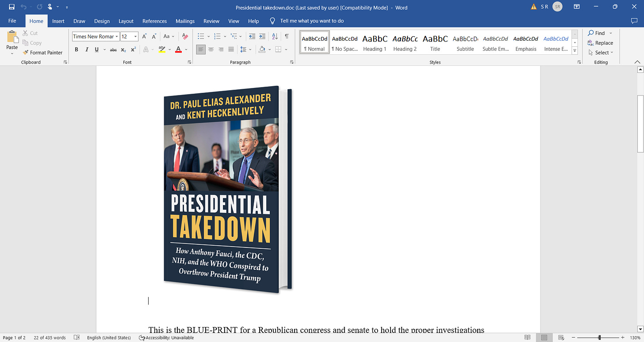Open the Text Effects and Typography icon
The height and width of the screenshot is (342, 644).
[x=146, y=49]
